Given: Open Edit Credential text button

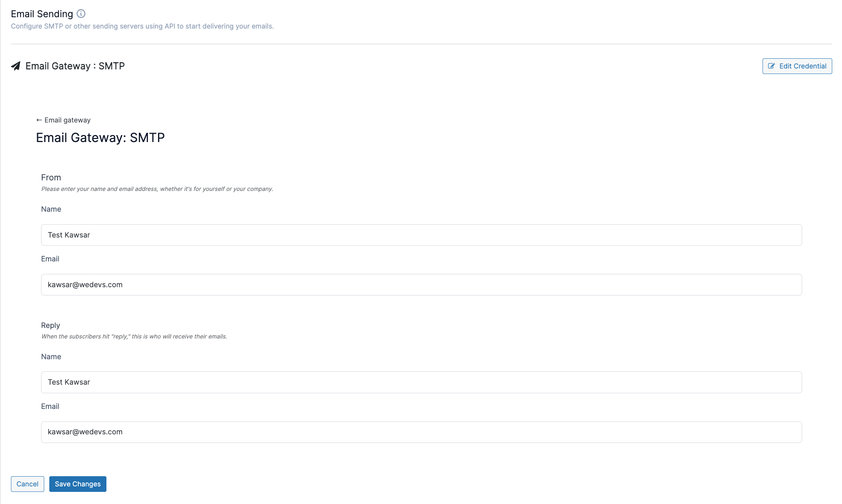Looking at the screenshot, I should tap(802, 66).
